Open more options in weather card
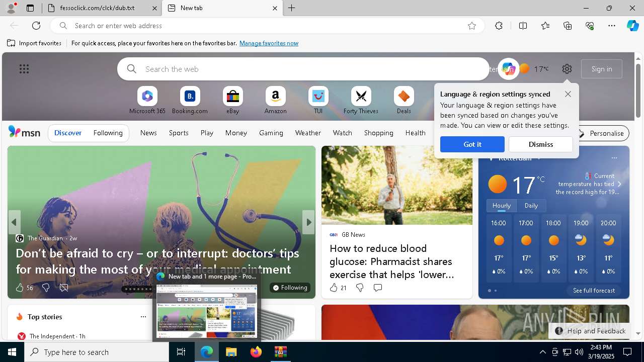The width and height of the screenshot is (644, 362). coord(614,158)
